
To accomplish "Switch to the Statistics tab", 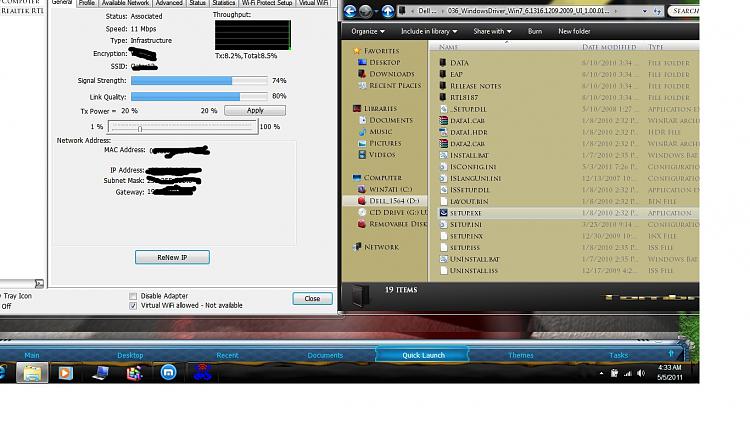I will pyautogui.click(x=223, y=3).
